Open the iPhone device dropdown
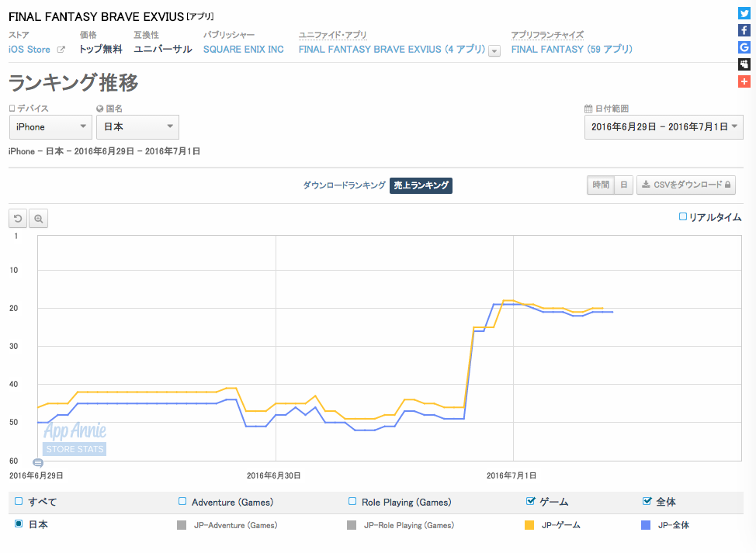 point(50,127)
